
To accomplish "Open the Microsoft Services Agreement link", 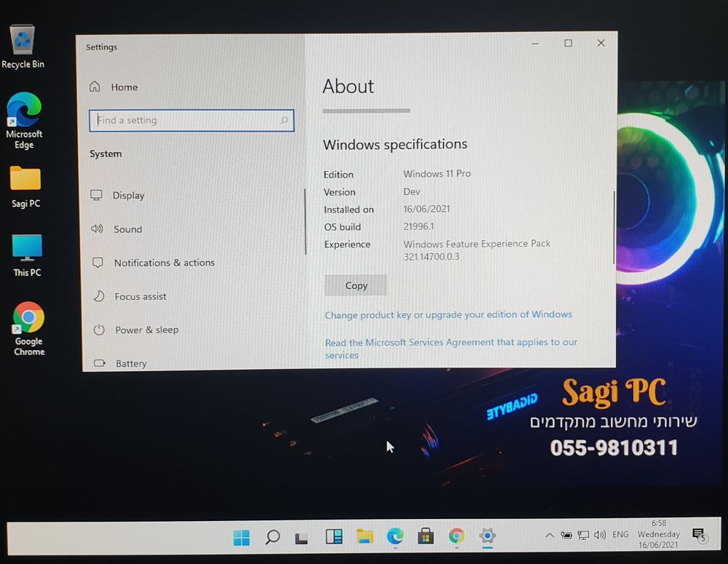I will coord(451,342).
